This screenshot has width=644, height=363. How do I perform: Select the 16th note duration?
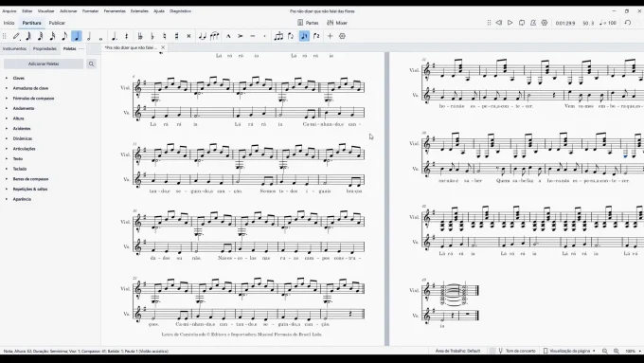pyautogui.click(x=52, y=36)
